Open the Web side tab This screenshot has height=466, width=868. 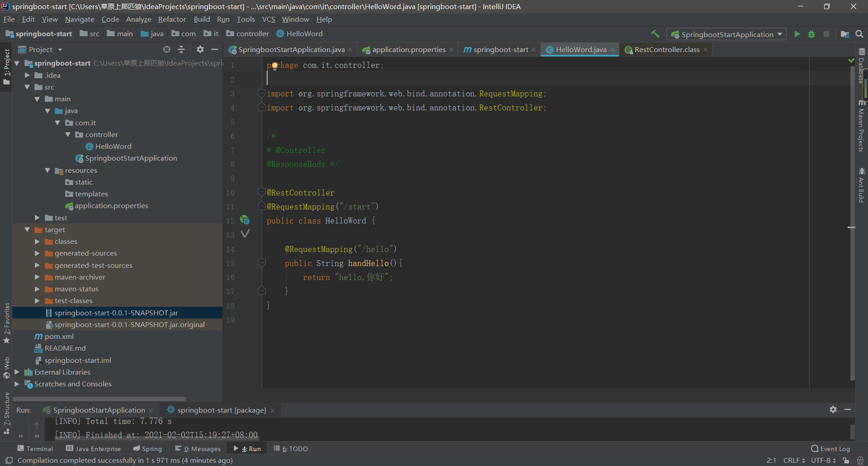(6, 368)
